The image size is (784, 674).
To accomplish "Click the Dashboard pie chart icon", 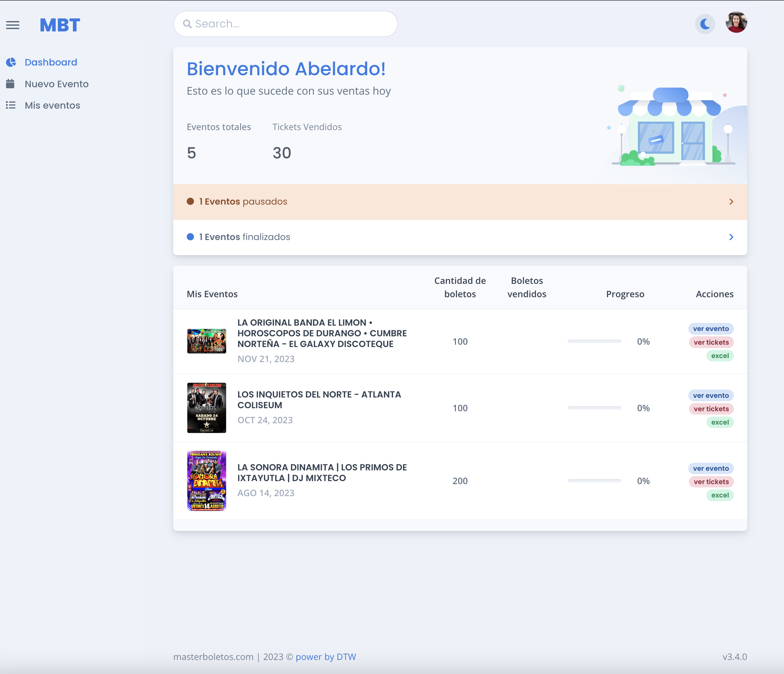I will click(x=11, y=62).
